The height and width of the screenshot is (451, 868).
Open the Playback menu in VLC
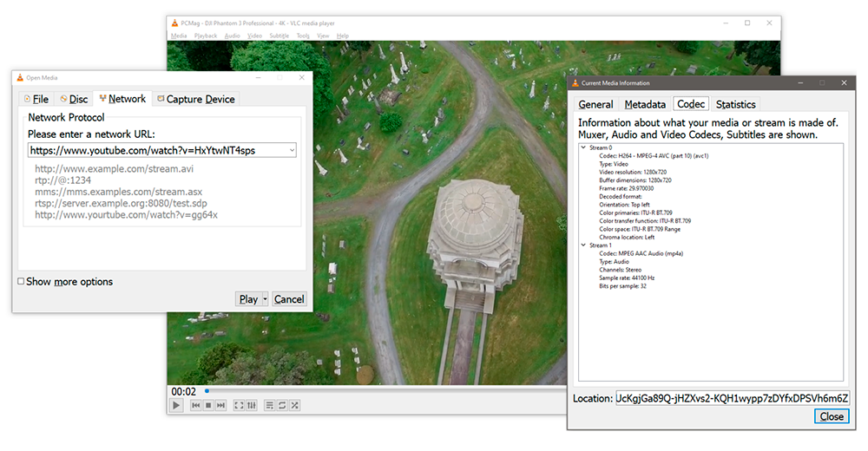(206, 36)
